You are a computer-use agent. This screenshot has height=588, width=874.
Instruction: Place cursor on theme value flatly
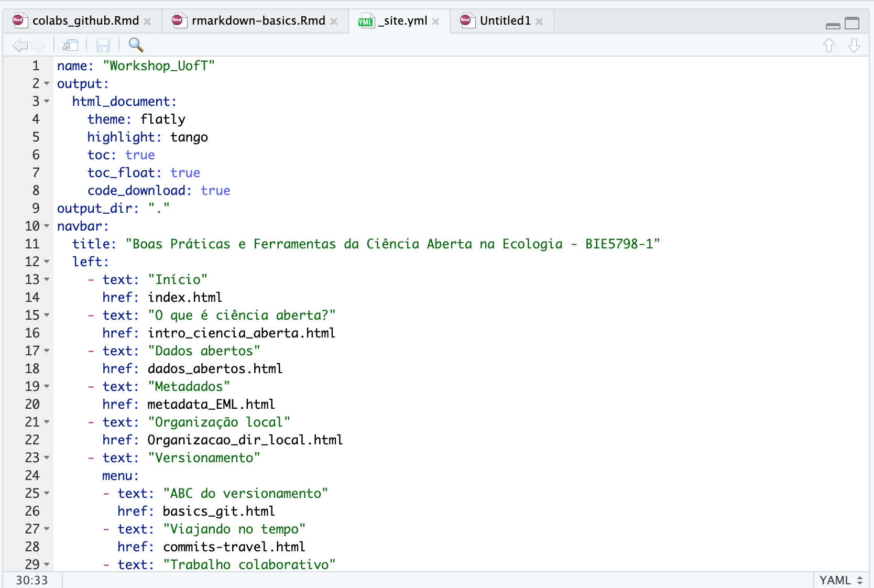pyautogui.click(x=163, y=119)
